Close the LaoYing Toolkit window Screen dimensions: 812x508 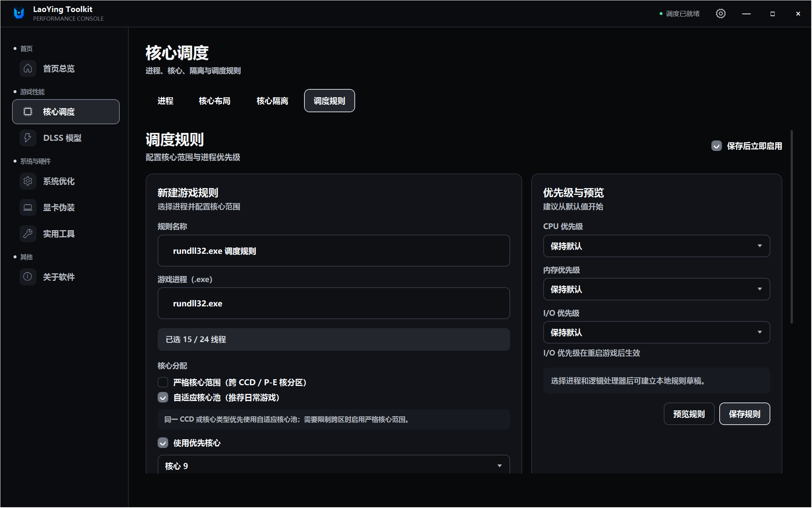[798, 14]
